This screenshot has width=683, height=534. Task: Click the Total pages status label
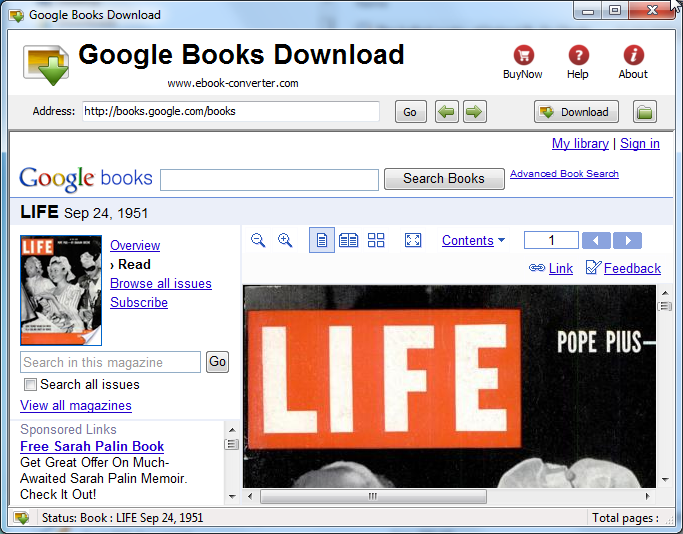pyautogui.click(x=625, y=518)
